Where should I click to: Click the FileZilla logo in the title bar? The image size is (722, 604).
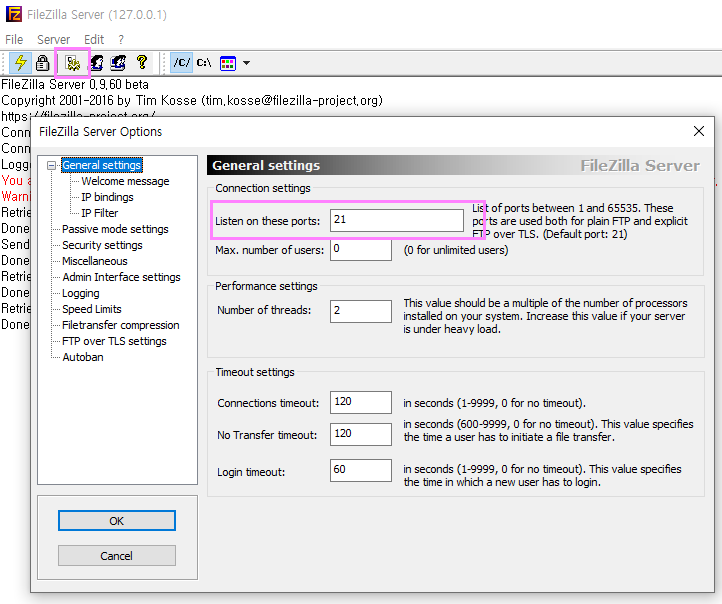pos(14,14)
